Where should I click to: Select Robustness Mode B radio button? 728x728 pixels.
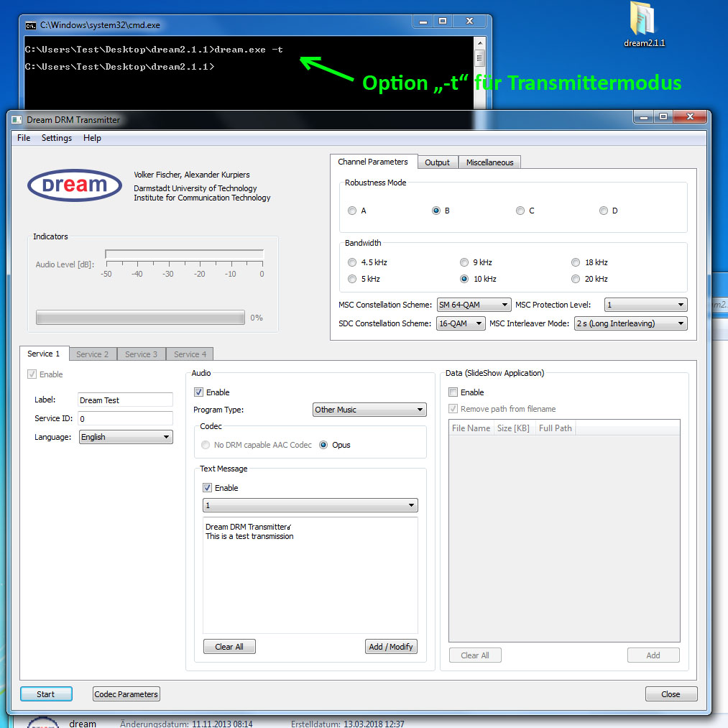point(436,211)
